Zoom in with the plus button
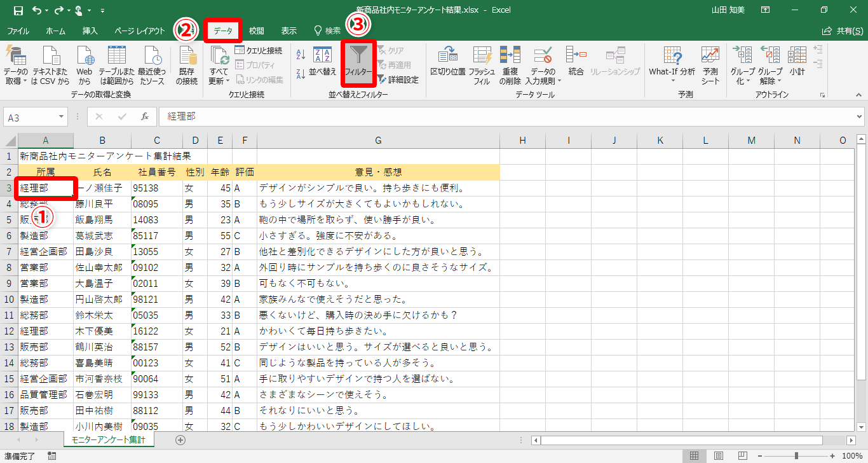 (x=832, y=456)
